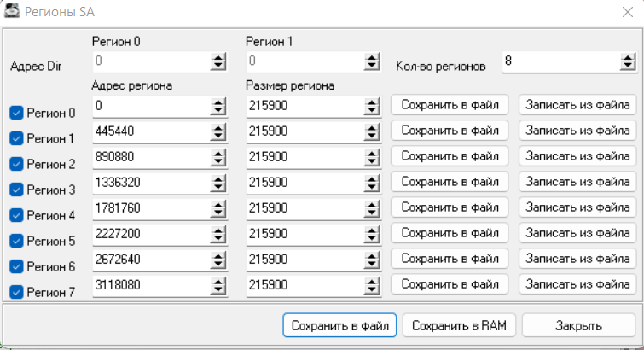
Task: Click the bottom Сохранить в файл button
Action: point(340,325)
